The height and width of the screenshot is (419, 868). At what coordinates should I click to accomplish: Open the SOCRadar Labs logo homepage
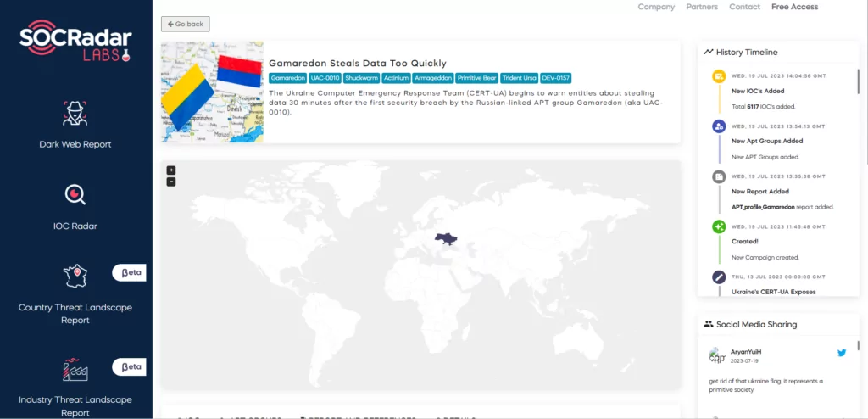(x=75, y=41)
